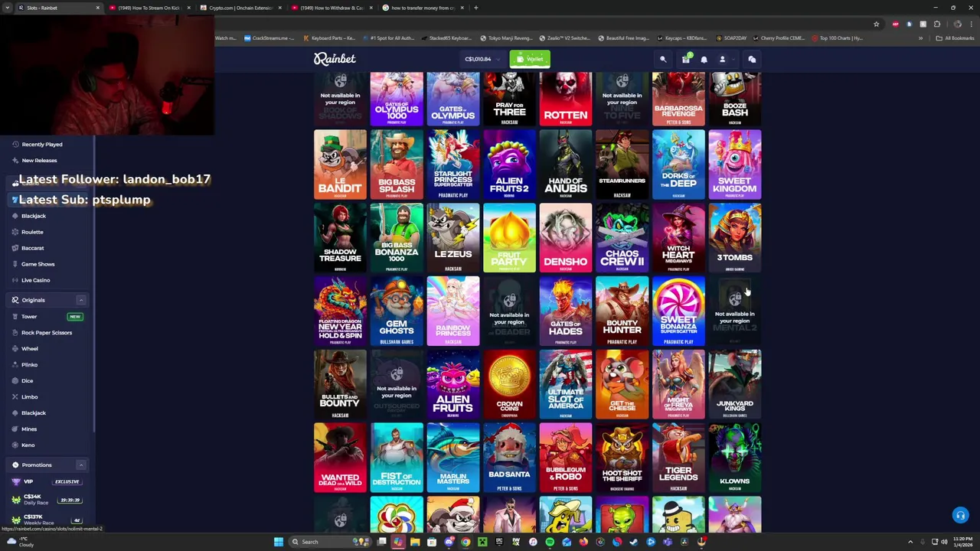Image resolution: width=980 pixels, height=551 pixels.
Task: Open Tower original game
Action: point(46,316)
